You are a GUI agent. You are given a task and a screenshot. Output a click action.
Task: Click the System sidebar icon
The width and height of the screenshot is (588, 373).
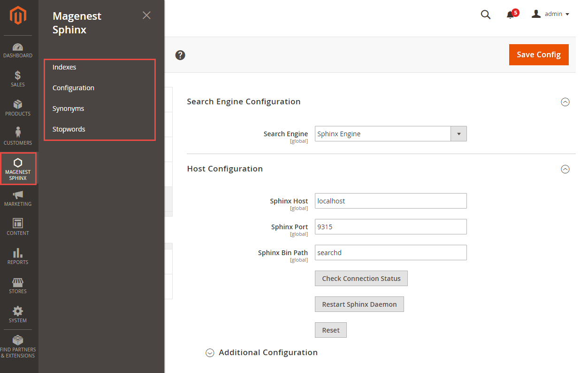[x=18, y=315]
